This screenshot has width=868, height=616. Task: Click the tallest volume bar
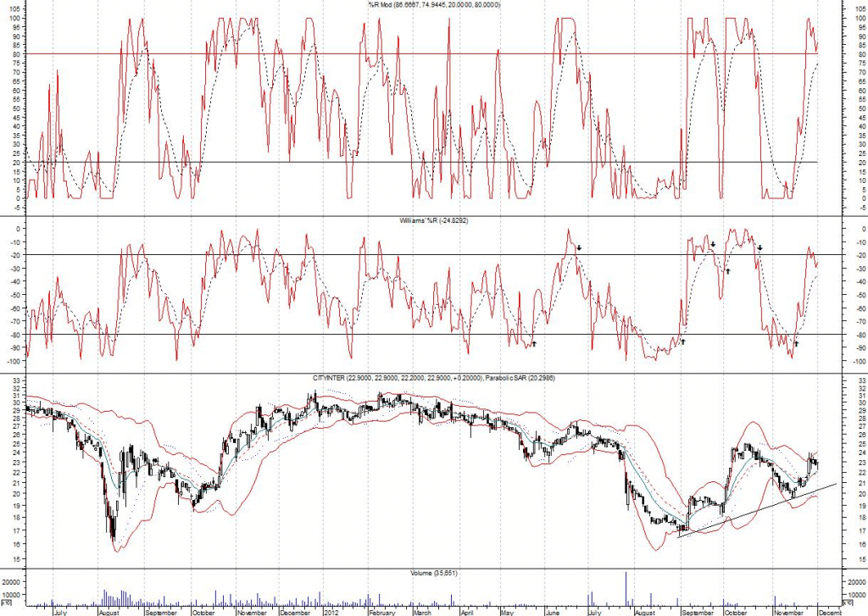click(x=626, y=585)
